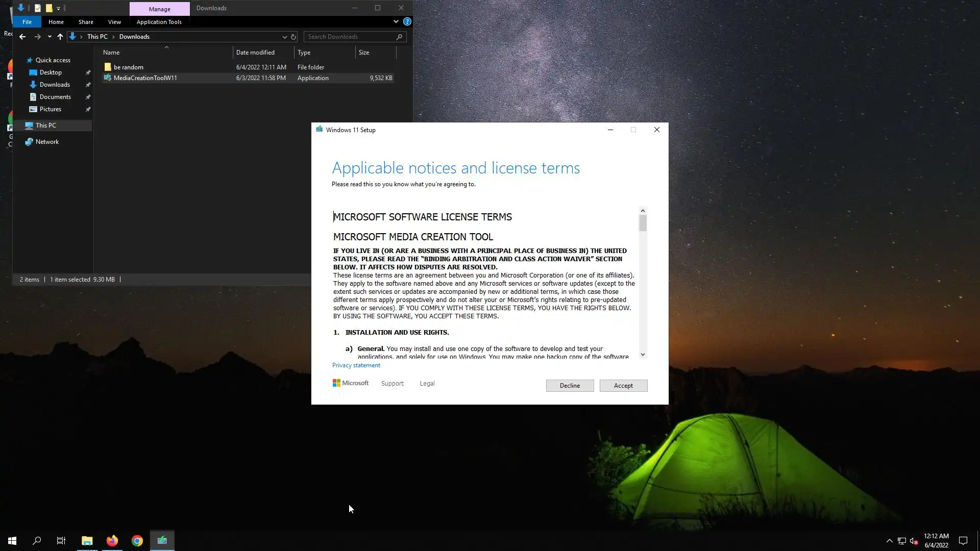Click the license text scrollbar down arrow
The image size is (980, 551).
[x=643, y=354]
